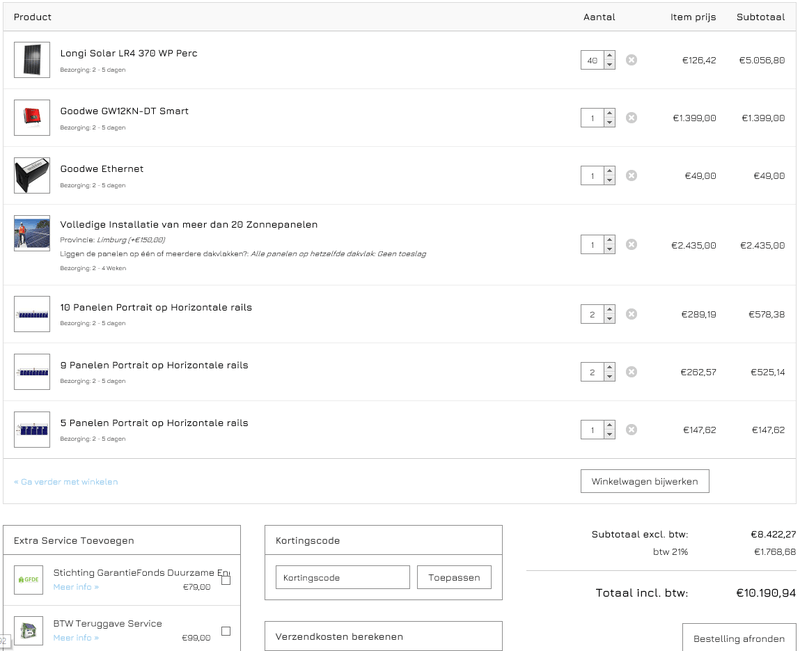Viewport: 800px width, 651px height.
Task: Focus the Kortingscode input field
Action: pyautogui.click(x=342, y=577)
